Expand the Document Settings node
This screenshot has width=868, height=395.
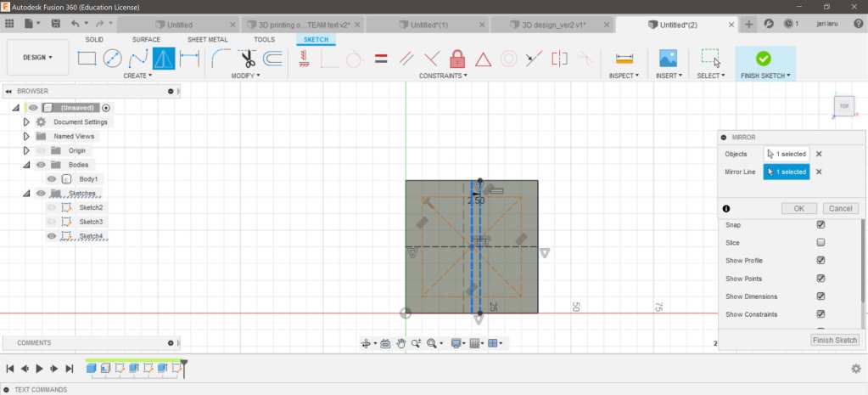[x=26, y=121]
